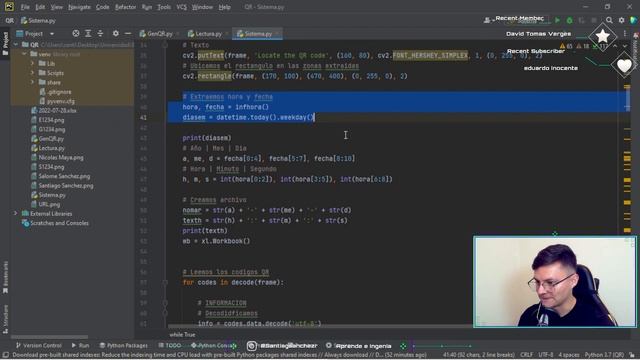Open the Refactor menu
This screenshot has height=360, width=640.
[125, 7]
